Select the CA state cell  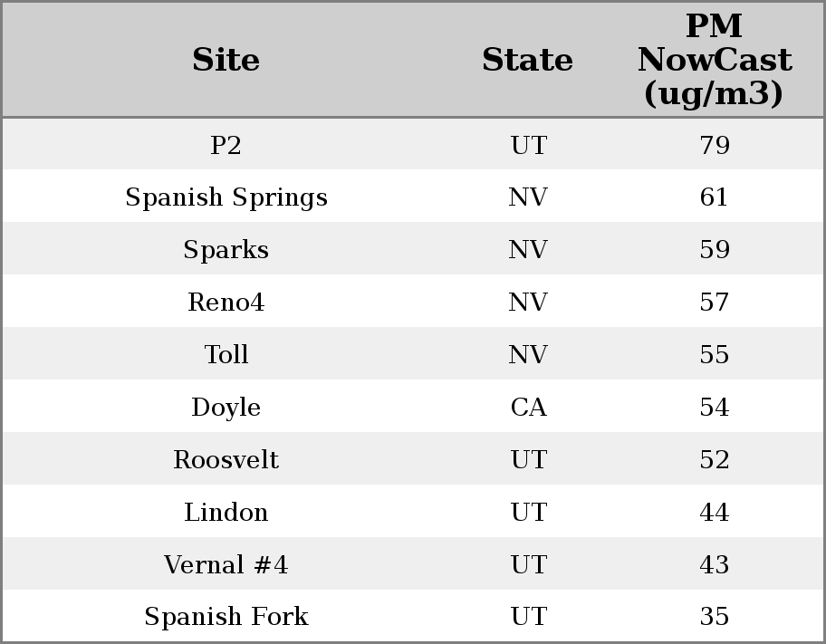click(x=528, y=408)
